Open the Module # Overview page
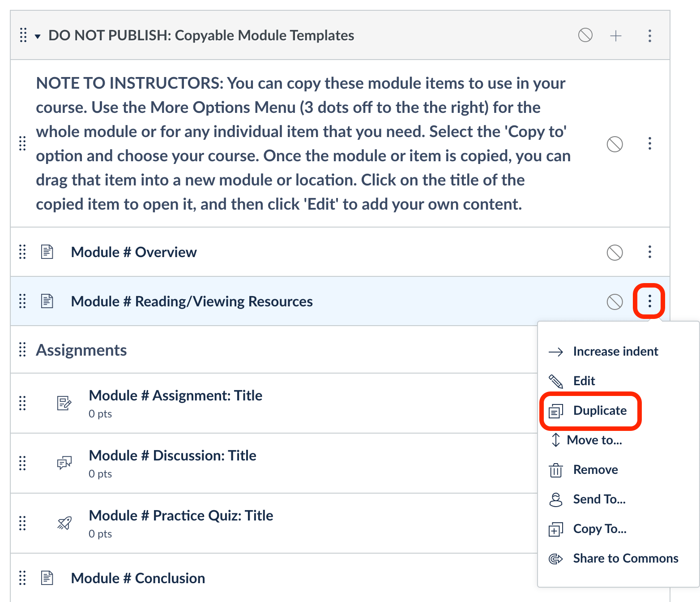Image resolution: width=700 pixels, height=602 pixels. (x=134, y=252)
